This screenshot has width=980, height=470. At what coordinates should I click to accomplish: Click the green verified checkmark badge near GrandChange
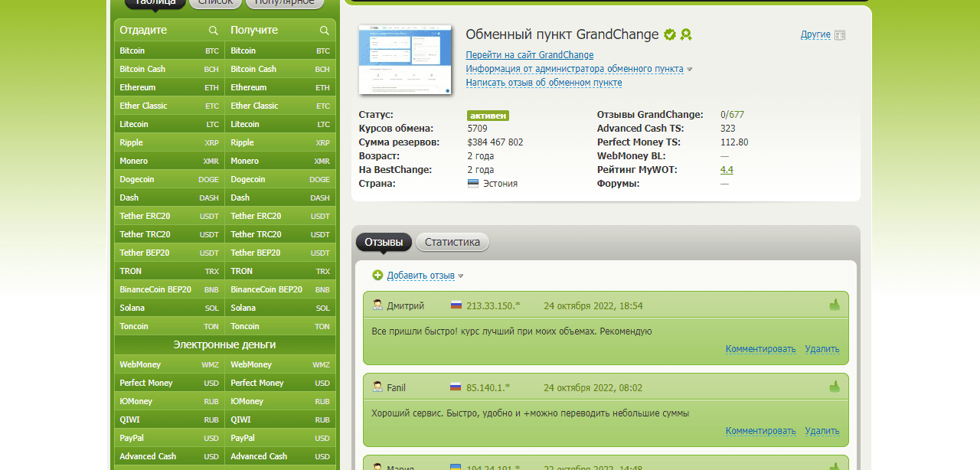(670, 34)
